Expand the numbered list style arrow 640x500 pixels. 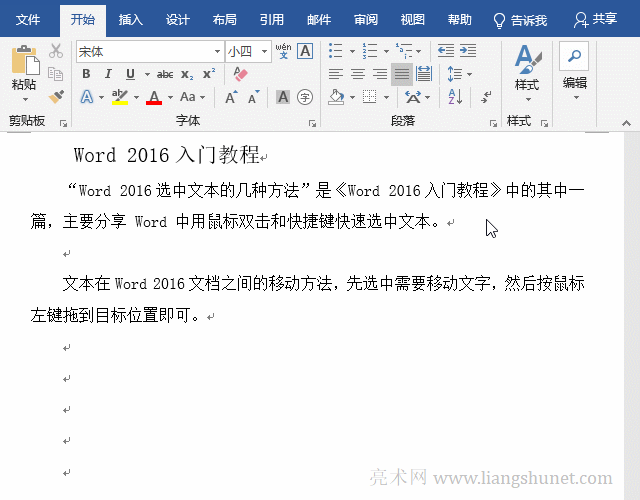tap(386, 51)
